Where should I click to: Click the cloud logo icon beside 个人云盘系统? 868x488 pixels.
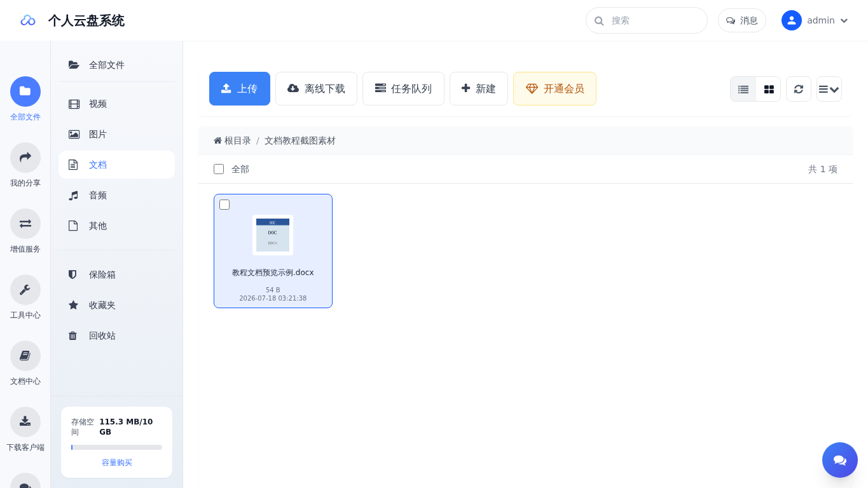point(27,20)
